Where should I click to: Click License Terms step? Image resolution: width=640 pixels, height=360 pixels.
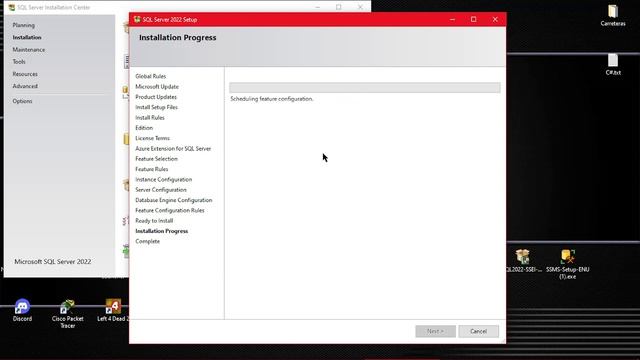pos(153,138)
